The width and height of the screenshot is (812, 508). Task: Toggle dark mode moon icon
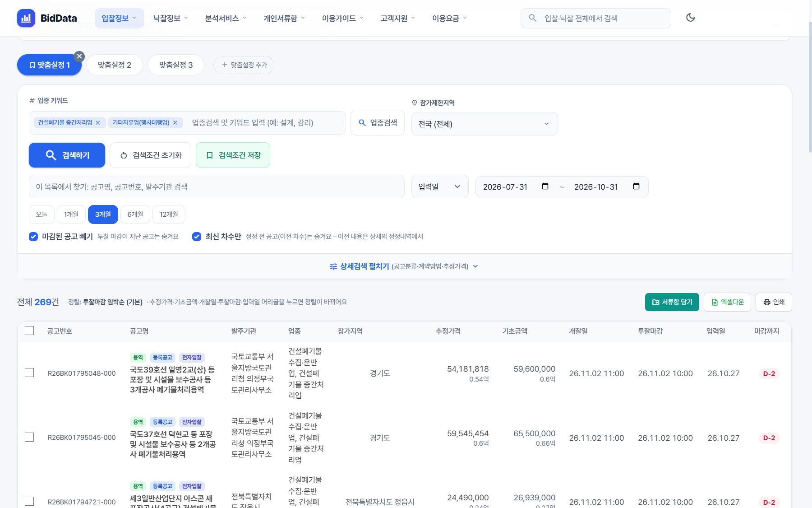[690, 18]
